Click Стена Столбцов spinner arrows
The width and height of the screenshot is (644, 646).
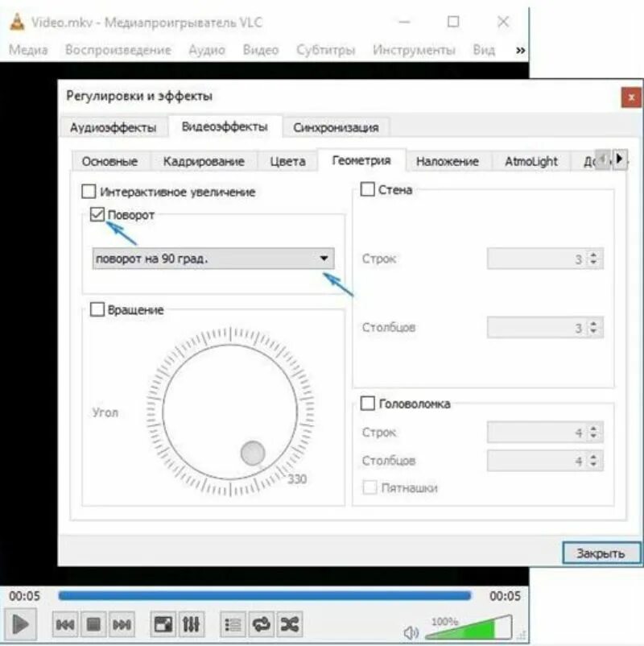point(593,328)
